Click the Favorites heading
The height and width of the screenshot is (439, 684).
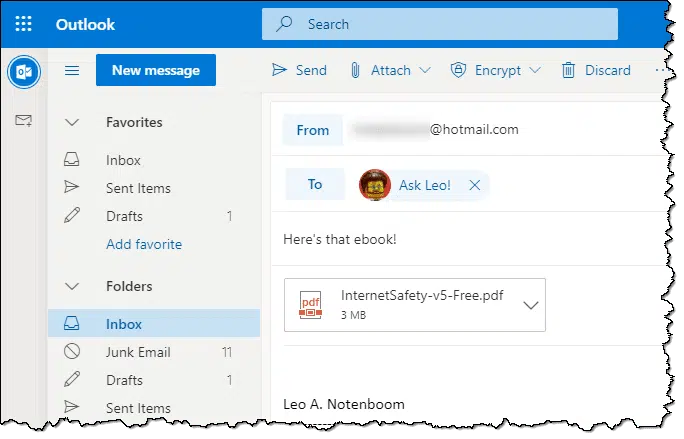click(x=134, y=122)
